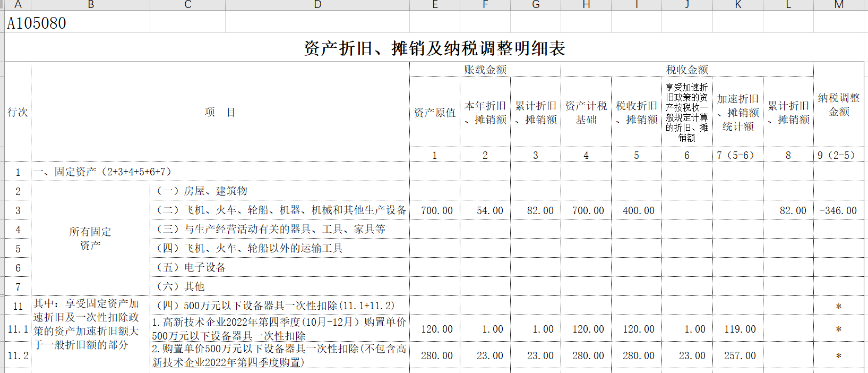Click the 行次 header cell
Image resolution: width=868 pixels, height=373 pixels.
[18, 112]
